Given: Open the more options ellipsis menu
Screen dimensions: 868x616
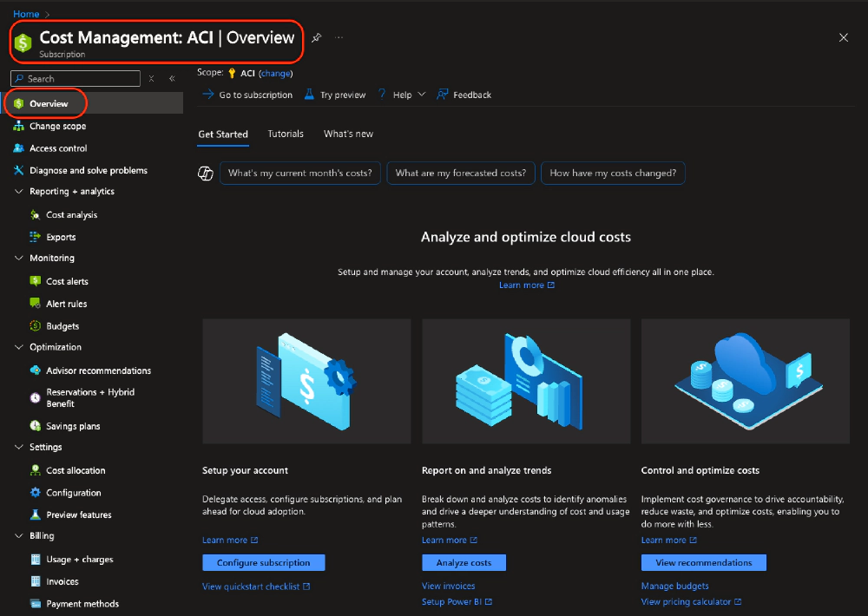Looking at the screenshot, I should point(339,37).
